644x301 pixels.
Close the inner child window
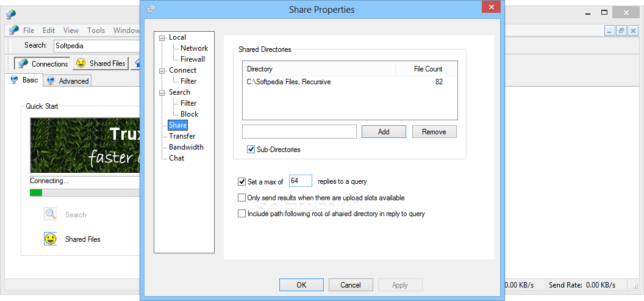[x=633, y=31]
